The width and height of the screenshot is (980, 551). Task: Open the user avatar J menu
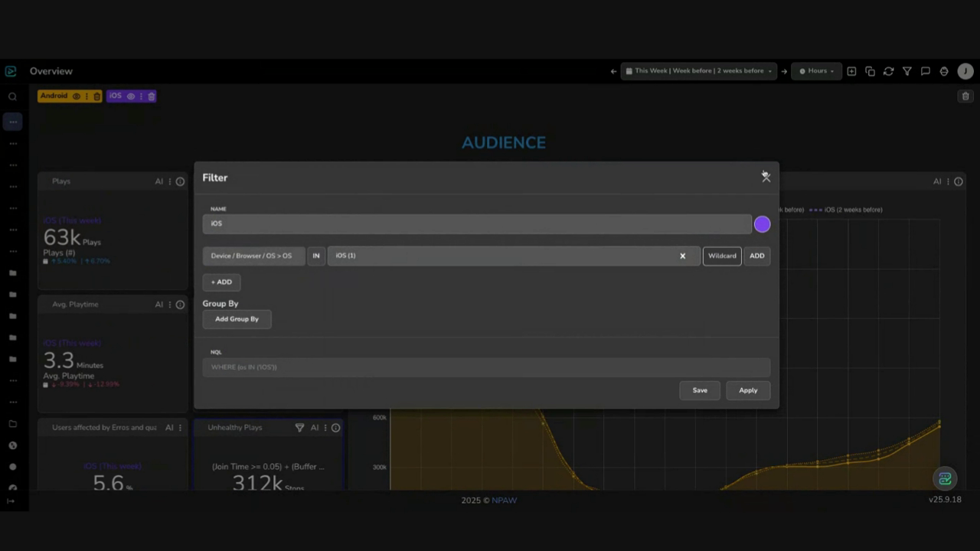pyautogui.click(x=965, y=71)
